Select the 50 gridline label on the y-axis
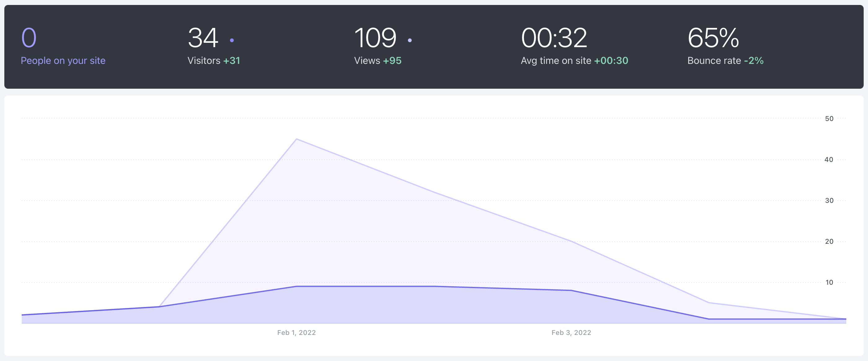Image resolution: width=868 pixels, height=361 pixels. click(830, 118)
